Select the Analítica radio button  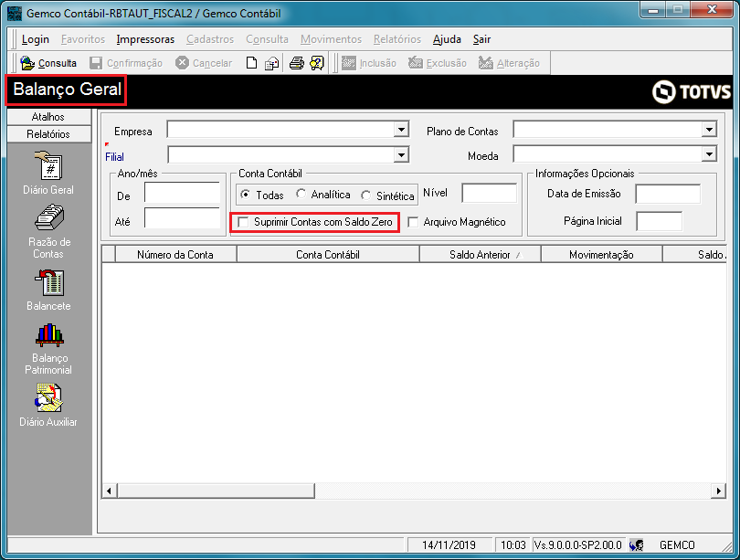tap(301, 194)
